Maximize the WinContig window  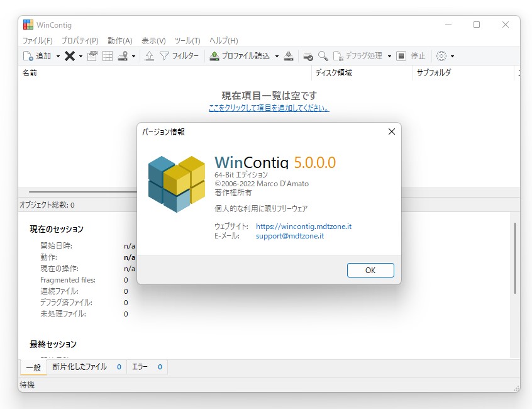point(477,25)
